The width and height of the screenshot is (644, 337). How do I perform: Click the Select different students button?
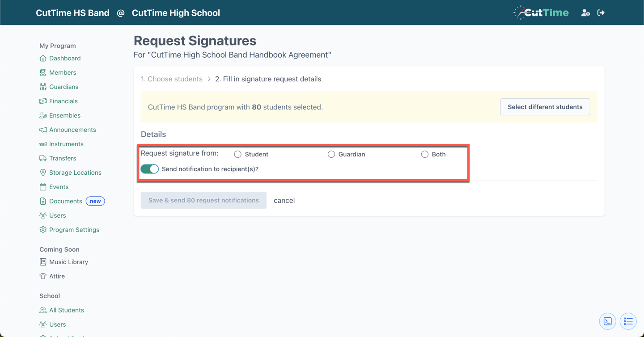545,107
